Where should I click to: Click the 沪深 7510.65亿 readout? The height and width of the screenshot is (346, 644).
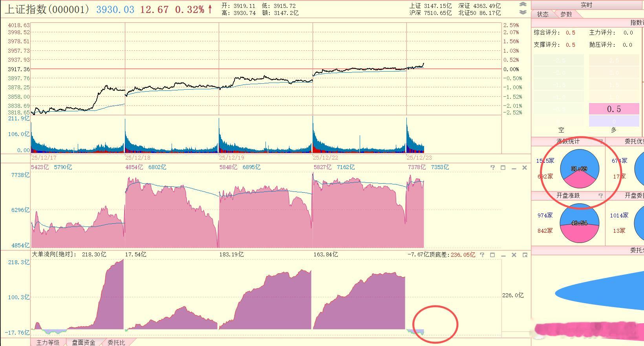point(430,13)
